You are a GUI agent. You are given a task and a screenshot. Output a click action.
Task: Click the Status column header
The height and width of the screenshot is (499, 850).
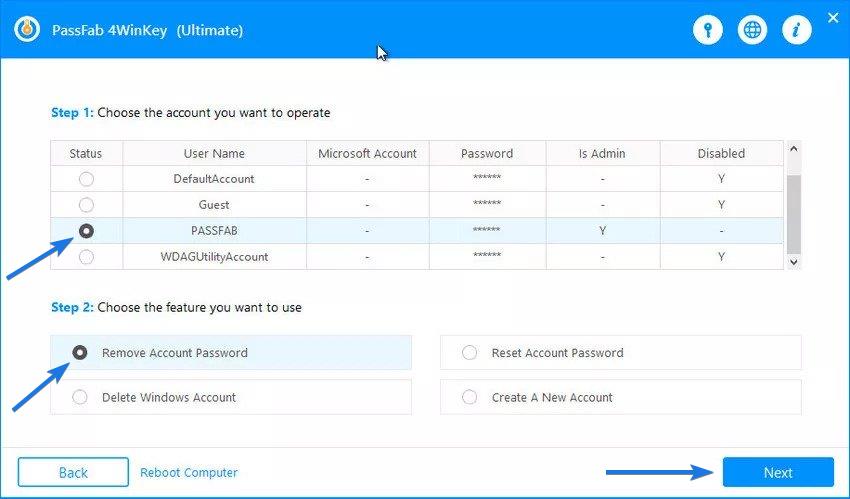pyautogui.click(x=86, y=153)
